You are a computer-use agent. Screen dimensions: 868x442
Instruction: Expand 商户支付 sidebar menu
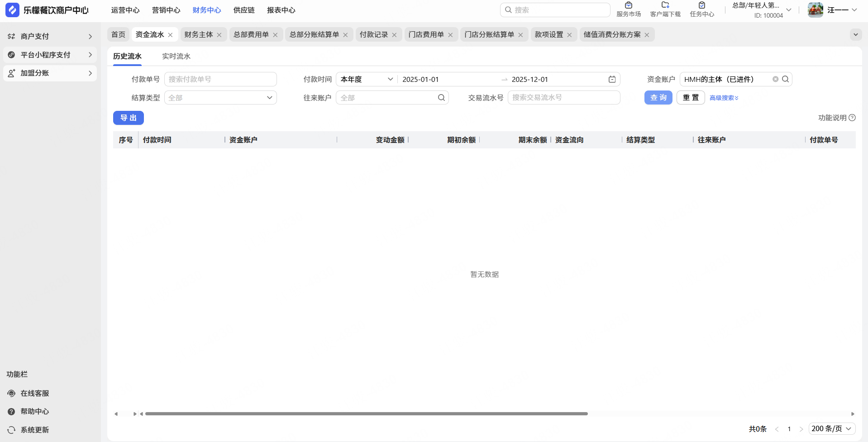(50, 36)
